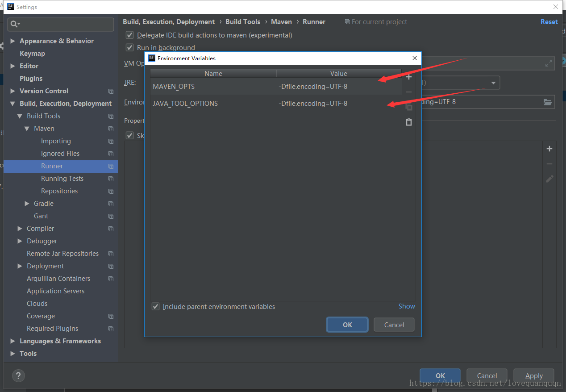
Task: Click Apply in Settings window
Action: tap(534, 376)
